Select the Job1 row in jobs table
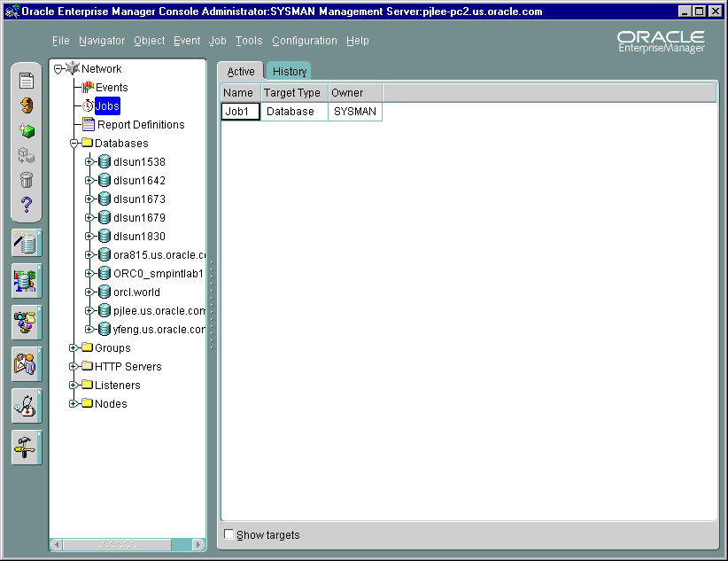 [240, 112]
